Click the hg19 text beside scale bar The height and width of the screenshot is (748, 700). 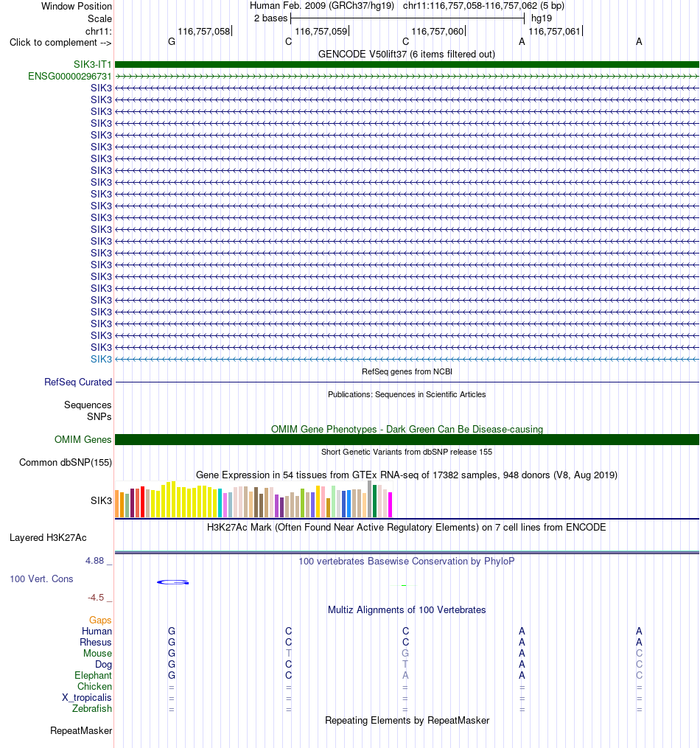click(x=542, y=18)
